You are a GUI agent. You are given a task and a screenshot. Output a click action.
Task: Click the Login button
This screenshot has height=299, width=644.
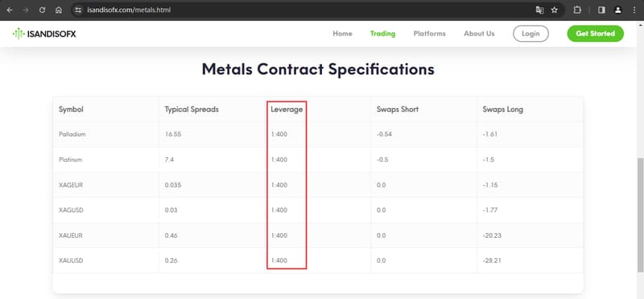tap(530, 34)
